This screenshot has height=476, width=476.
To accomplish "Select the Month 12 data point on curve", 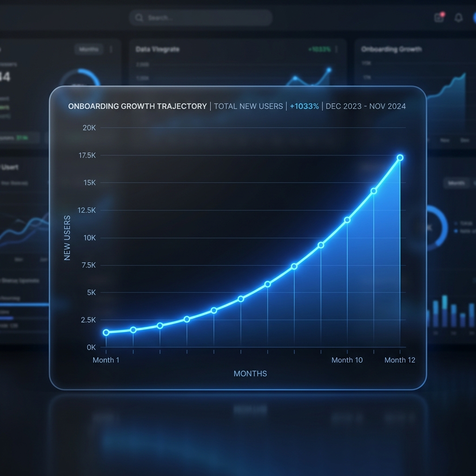I will 400,158.
